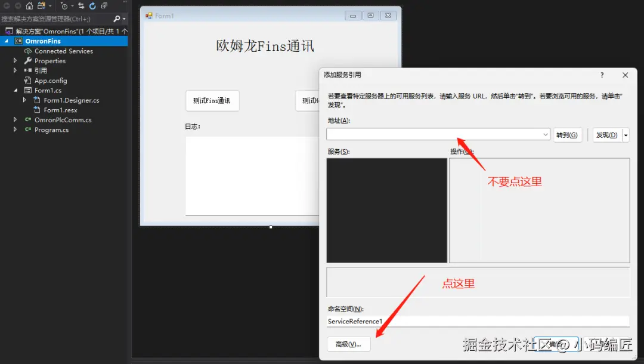Image resolution: width=644 pixels, height=364 pixels.
Task: Click the 高级(V)... advanced button
Action: pos(348,344)
